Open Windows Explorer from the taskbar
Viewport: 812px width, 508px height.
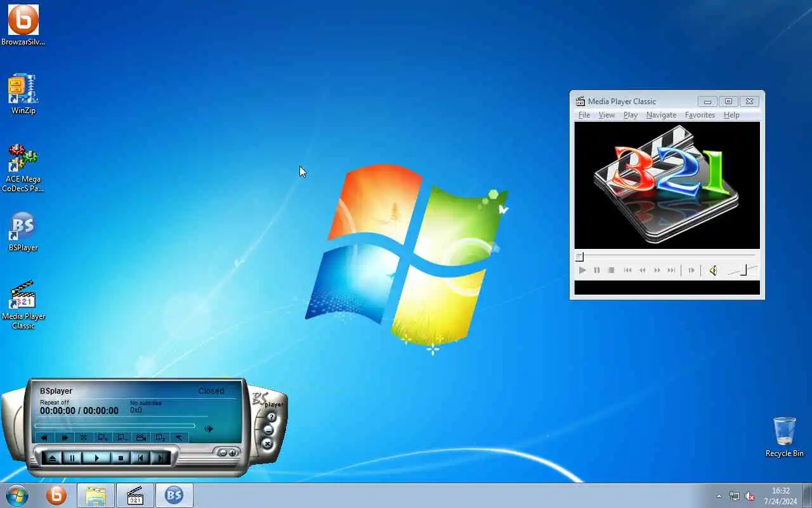[x=96, y=495]
